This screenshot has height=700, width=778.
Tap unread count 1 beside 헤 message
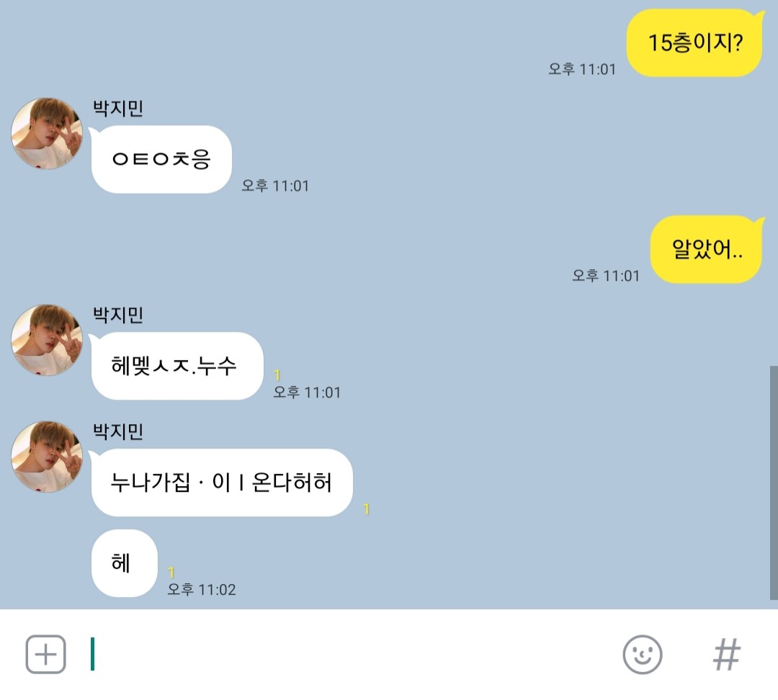[x=171, y=573]
